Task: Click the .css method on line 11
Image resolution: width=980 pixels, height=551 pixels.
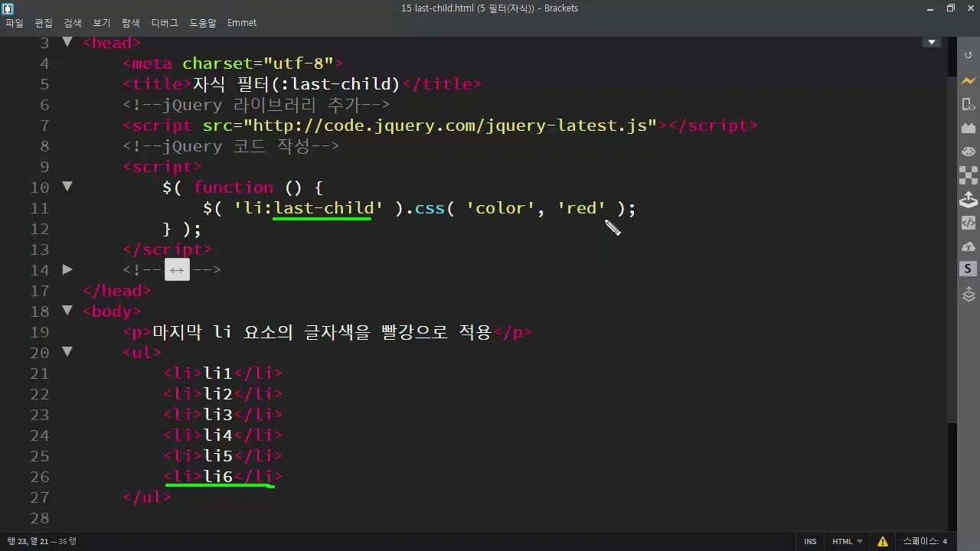Action: coord(425,208)
